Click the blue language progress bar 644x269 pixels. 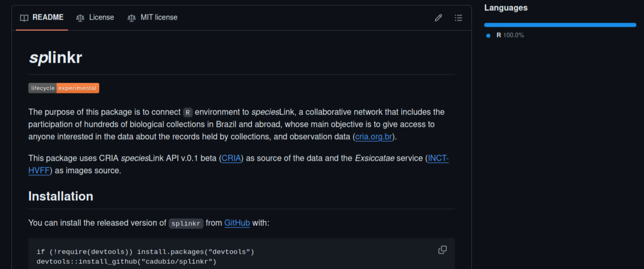pos(560,25)
